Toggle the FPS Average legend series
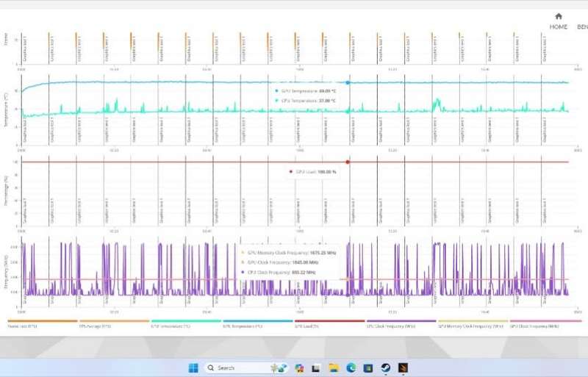 coord(115,324)
